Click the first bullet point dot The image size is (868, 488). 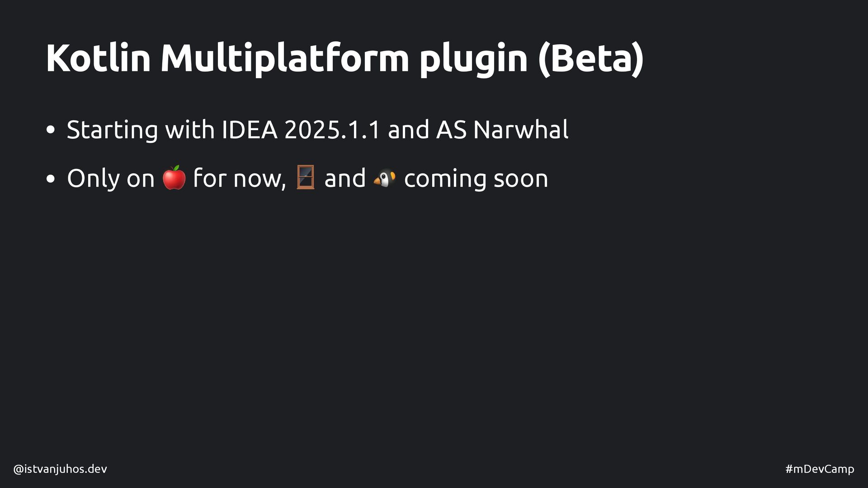click(x=51, y=130)
